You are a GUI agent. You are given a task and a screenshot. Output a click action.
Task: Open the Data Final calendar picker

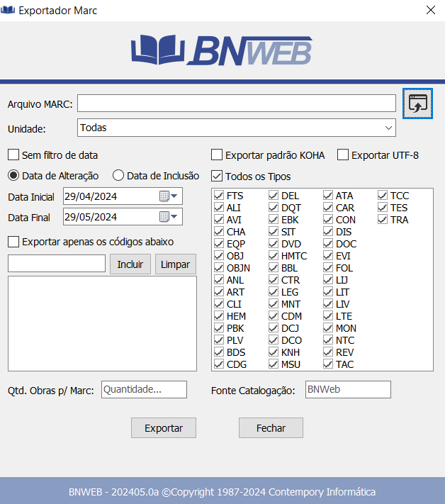tap(169, 217)
